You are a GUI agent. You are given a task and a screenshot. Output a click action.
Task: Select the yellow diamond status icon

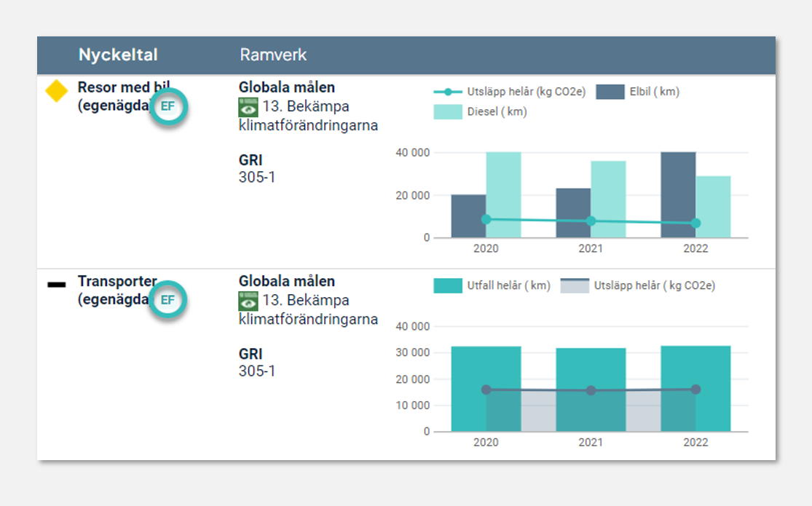pos(57,92)
